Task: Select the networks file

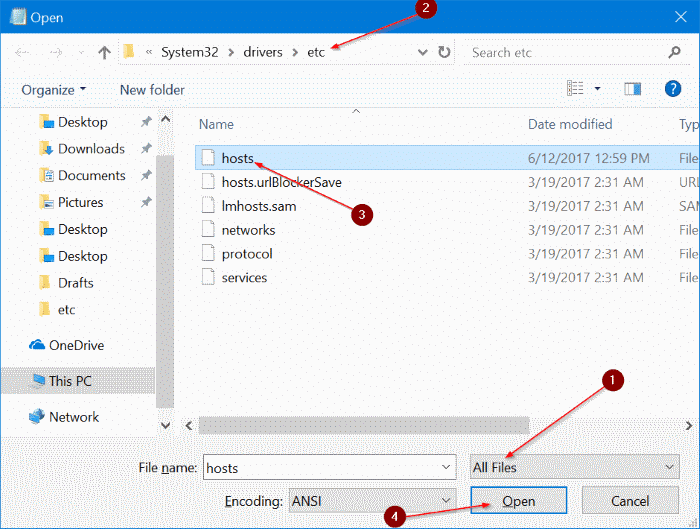Action: coord(446,230)
